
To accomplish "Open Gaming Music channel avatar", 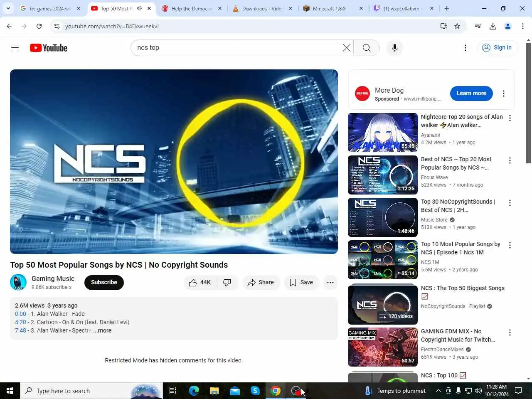I will point(18,283).
